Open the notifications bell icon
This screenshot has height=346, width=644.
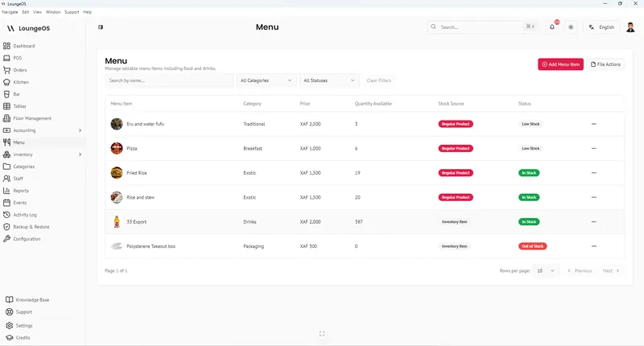tap(552, 27)
